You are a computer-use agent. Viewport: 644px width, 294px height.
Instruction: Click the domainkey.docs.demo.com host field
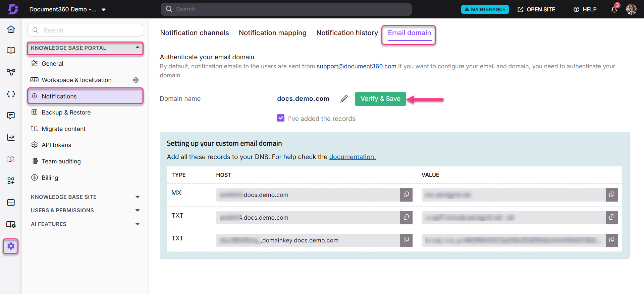click(308, 240)
